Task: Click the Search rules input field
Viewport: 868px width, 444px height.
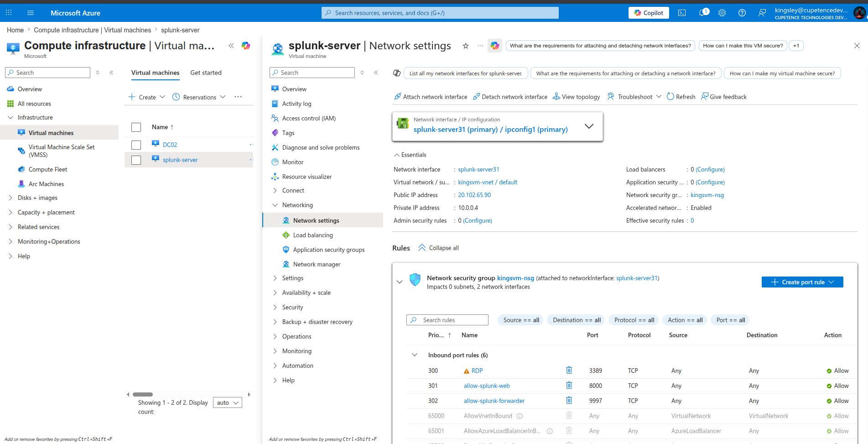Action: 447,320
